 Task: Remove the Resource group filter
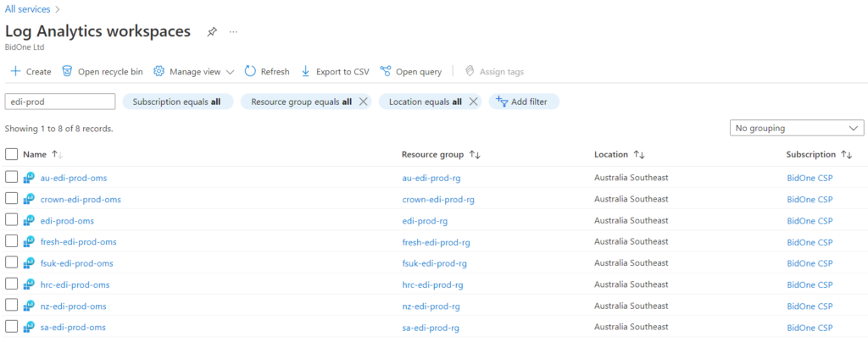(363, 102)
